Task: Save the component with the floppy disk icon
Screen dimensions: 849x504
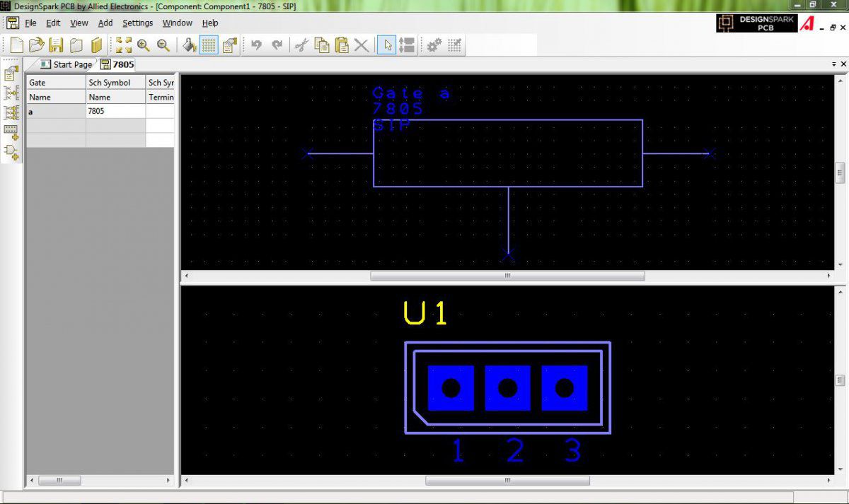Action: click(56, 45)
